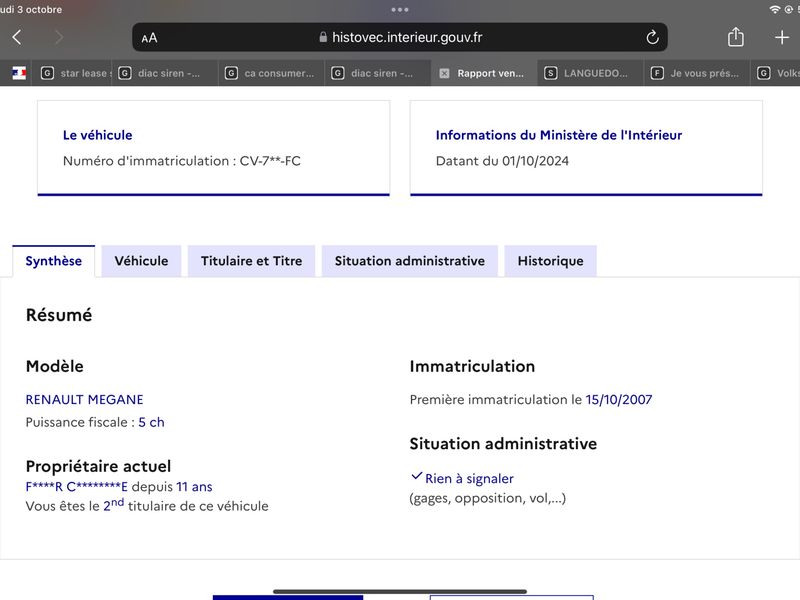Viewport: 800px width, 600px height.
Task: Click the lock icon in address bar
Action: [322, 37]
